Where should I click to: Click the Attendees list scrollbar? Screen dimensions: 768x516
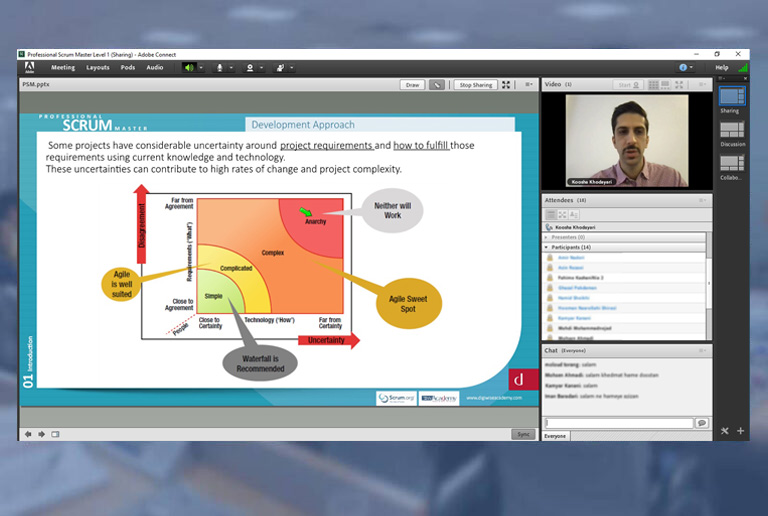tap(709, 285)
